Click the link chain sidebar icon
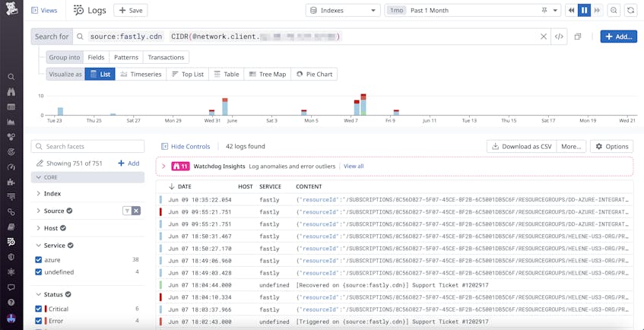 click(11, 212)
